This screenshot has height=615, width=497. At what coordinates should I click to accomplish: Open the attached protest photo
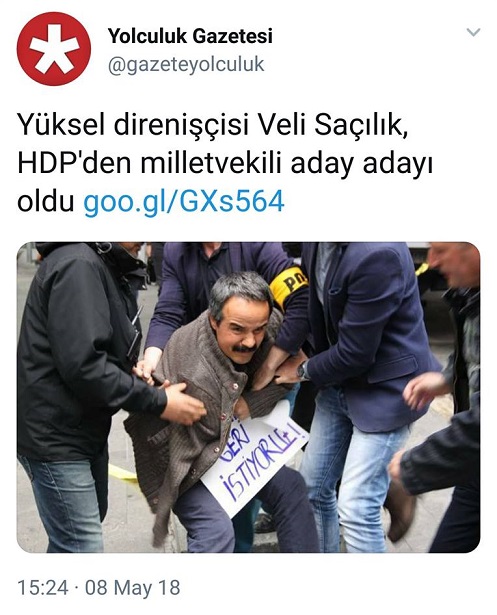pos(248,397)
